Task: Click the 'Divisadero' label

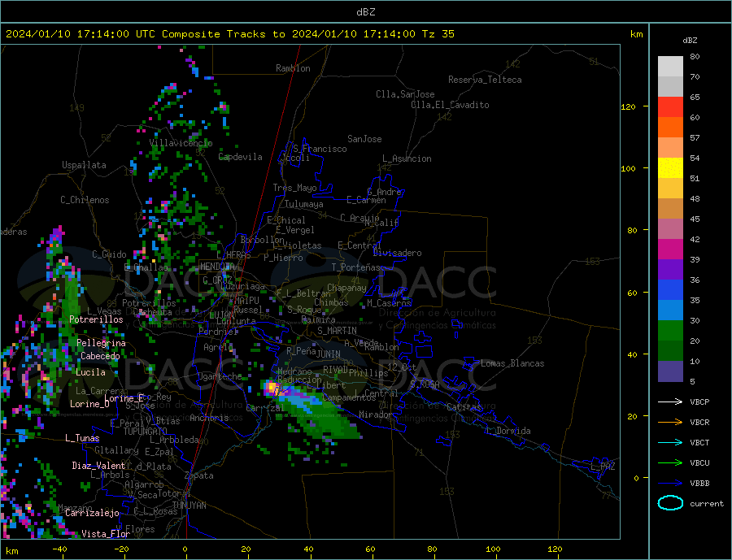Action: click(x=397, y=253)
